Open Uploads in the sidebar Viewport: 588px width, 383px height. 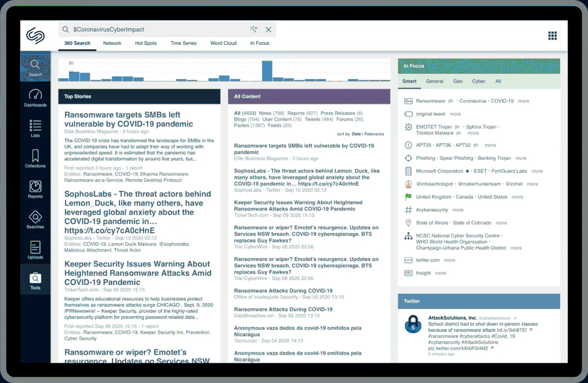[x=35, y=250]
